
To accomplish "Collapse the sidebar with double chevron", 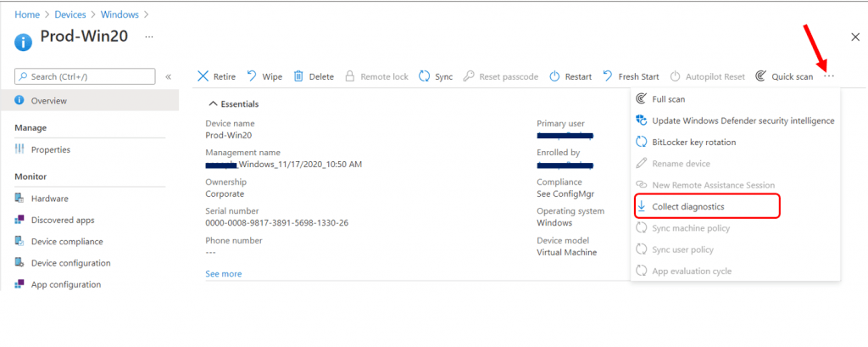I will click(169, 76).
